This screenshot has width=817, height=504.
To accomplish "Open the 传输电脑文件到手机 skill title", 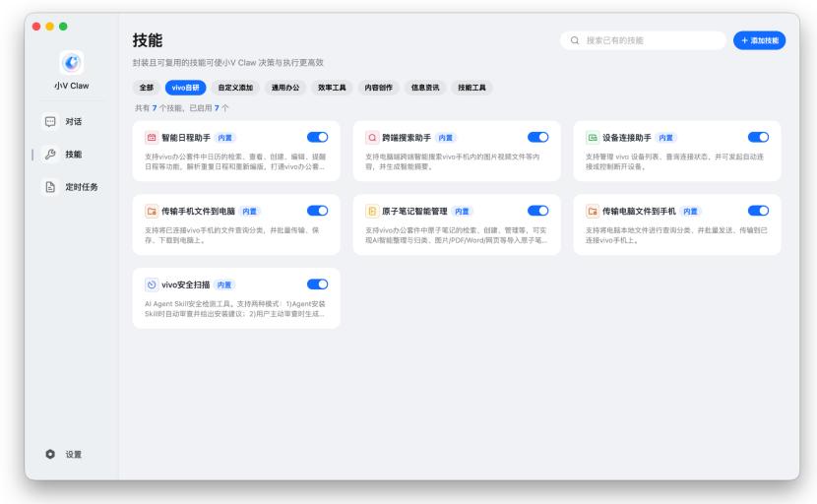I will (639, 211).
